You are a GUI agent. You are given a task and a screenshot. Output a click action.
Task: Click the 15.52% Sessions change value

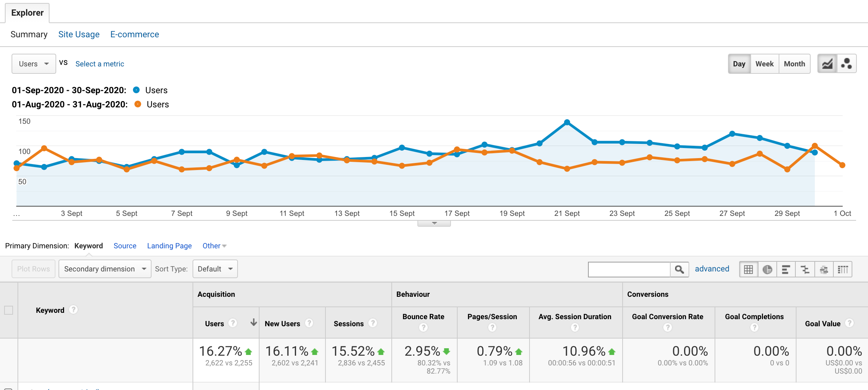[x=353, y=351]
